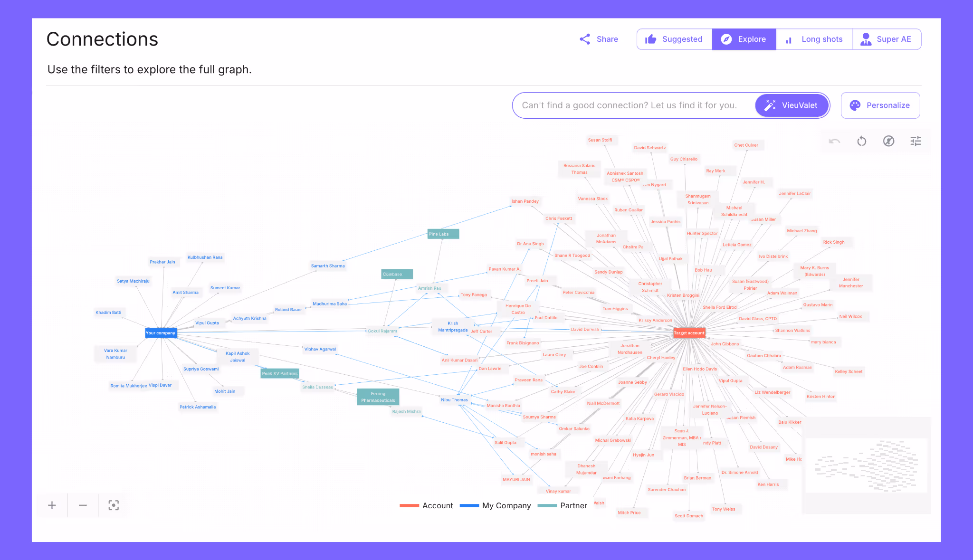Click the Personalize button
973x560 pixels.
[x=880, y=105]
